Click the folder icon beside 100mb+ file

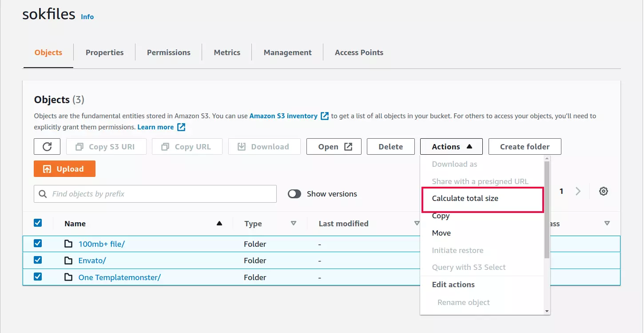click(68, 244)
